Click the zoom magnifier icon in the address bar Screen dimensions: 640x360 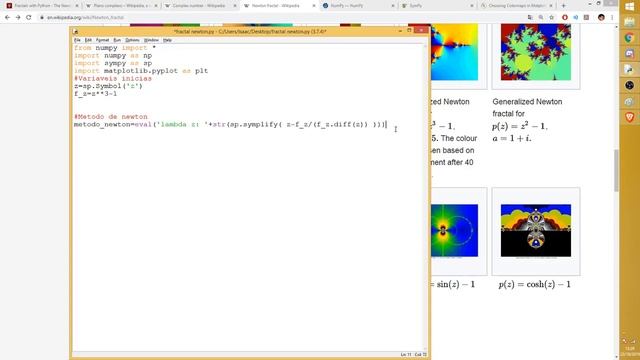[x=541, y=18]
